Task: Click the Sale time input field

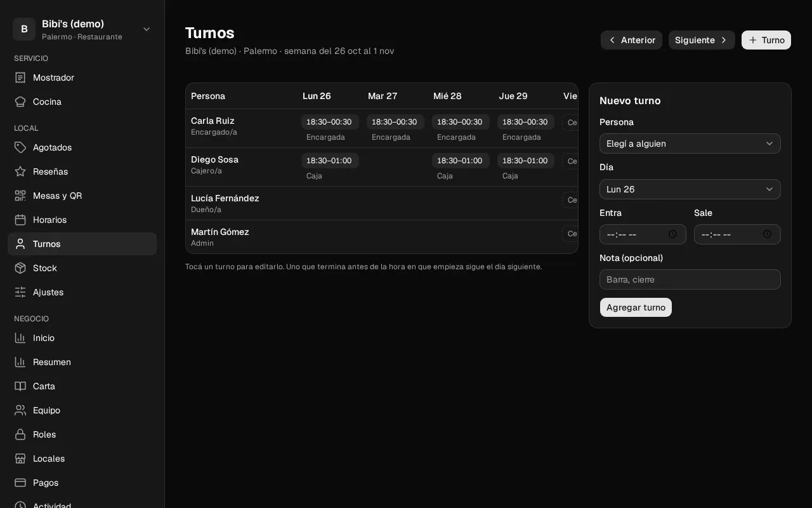Action: pyautogui.click(x=737, y=234)
